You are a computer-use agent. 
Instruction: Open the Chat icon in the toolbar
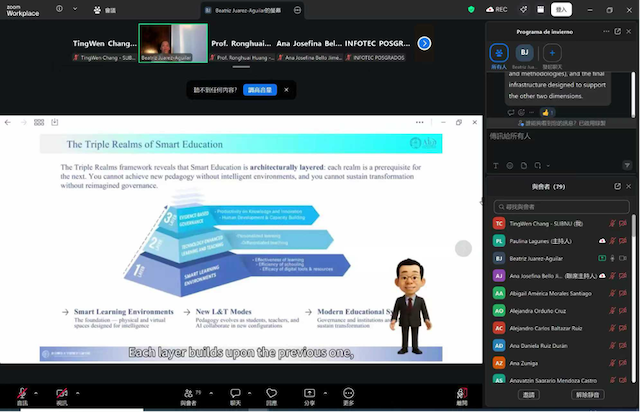tap(236, 392)
